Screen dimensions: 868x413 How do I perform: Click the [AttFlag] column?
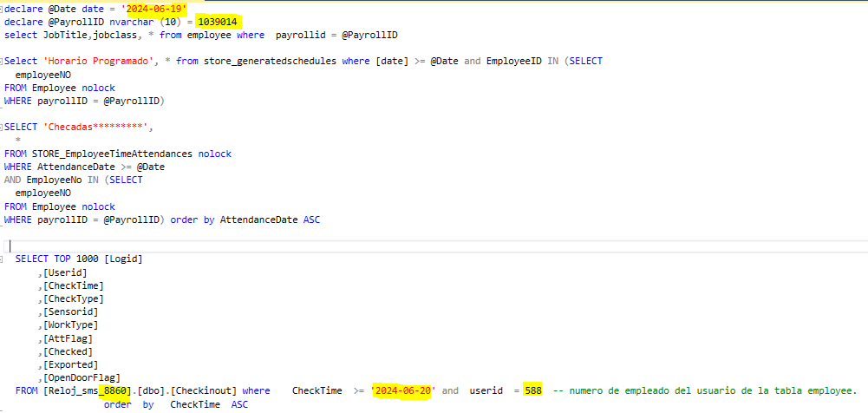[68, 338]
